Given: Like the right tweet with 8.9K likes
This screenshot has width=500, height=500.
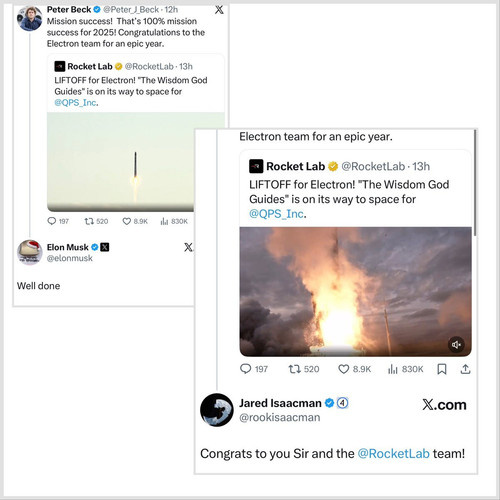Looking at the screenshot, I should pyautogui.click(x=343, y=369).
